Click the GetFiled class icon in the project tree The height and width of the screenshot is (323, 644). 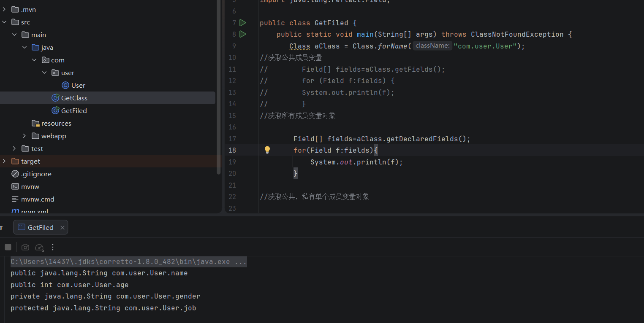coord(55,110)
